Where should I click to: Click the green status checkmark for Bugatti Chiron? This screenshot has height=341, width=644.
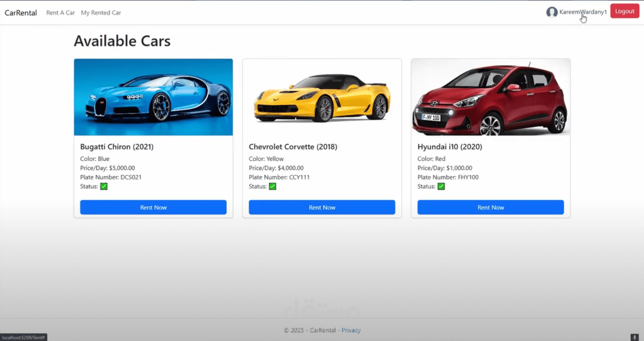tap(104, 186)
